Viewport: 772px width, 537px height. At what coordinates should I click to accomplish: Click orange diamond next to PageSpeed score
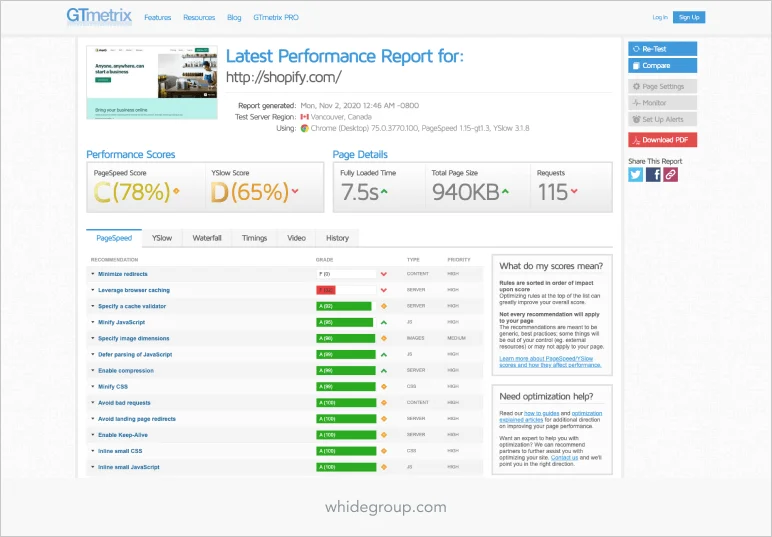coord(176,191)
